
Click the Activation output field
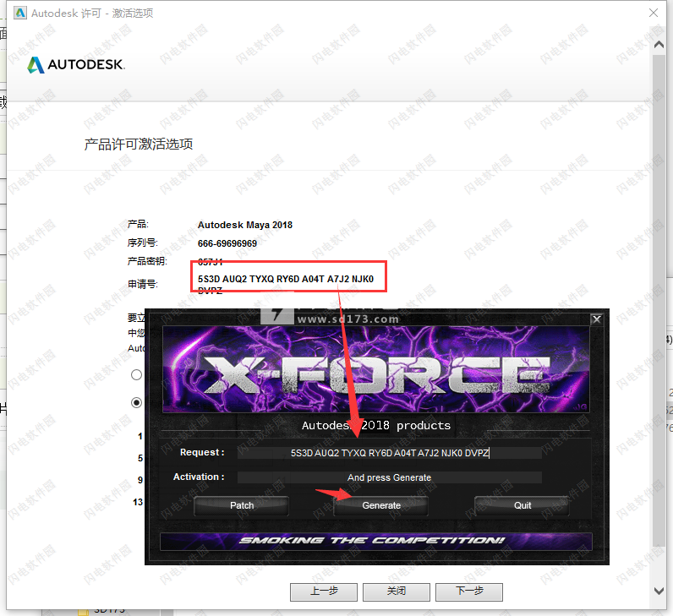pos(389,477)
